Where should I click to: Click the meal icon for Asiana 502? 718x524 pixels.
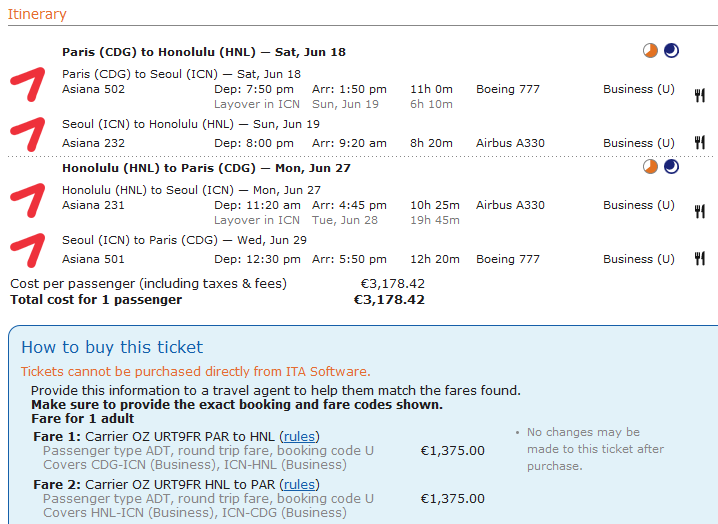699,95
